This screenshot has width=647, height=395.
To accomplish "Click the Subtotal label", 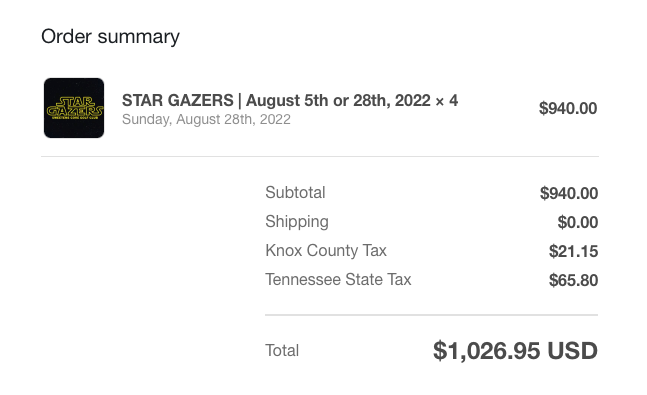I will (x=295, y=192).
